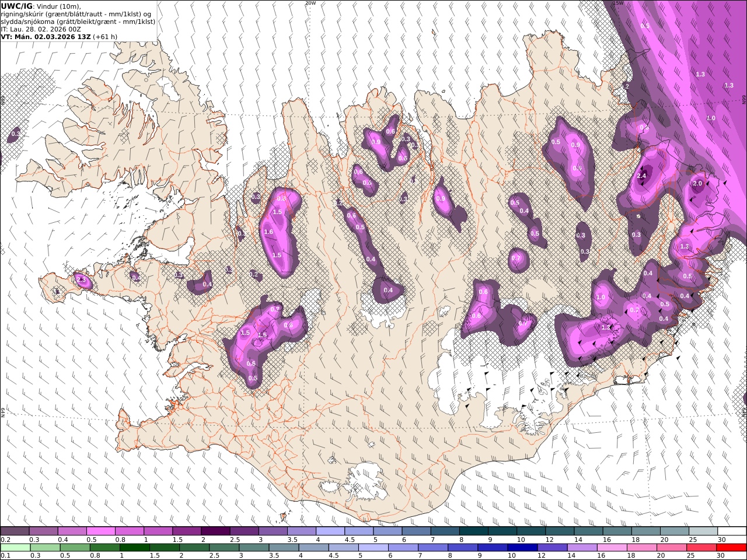
Task: Click the palest green 0.1 rain legend swatch
Action: [x=15, y=548]
